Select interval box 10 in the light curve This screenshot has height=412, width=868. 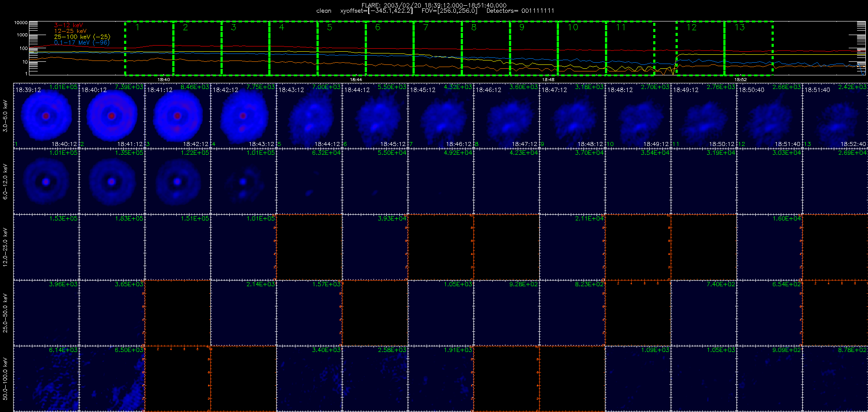pyautogui.click(x=582, y=48)
